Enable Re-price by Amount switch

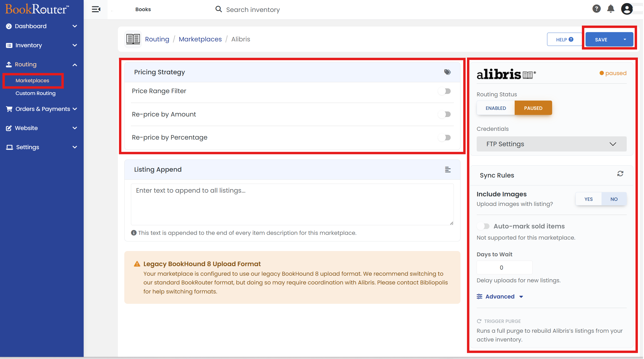click(445, 114)
